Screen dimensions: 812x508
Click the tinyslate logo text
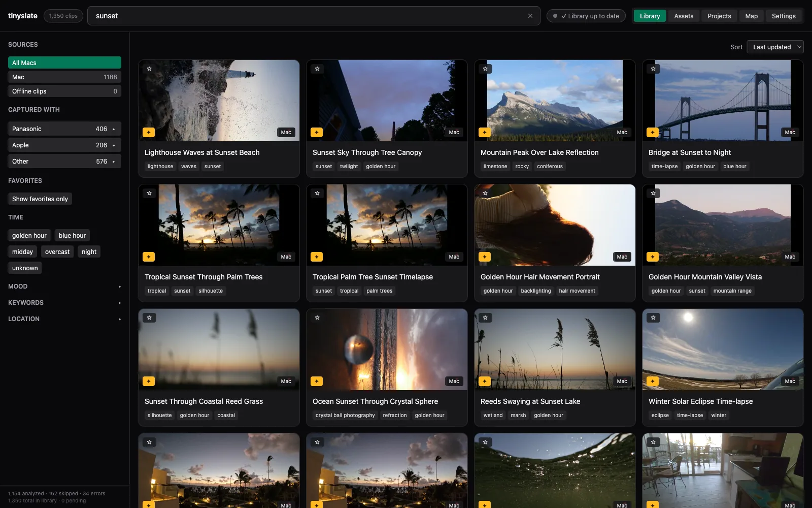pos(23,16)
